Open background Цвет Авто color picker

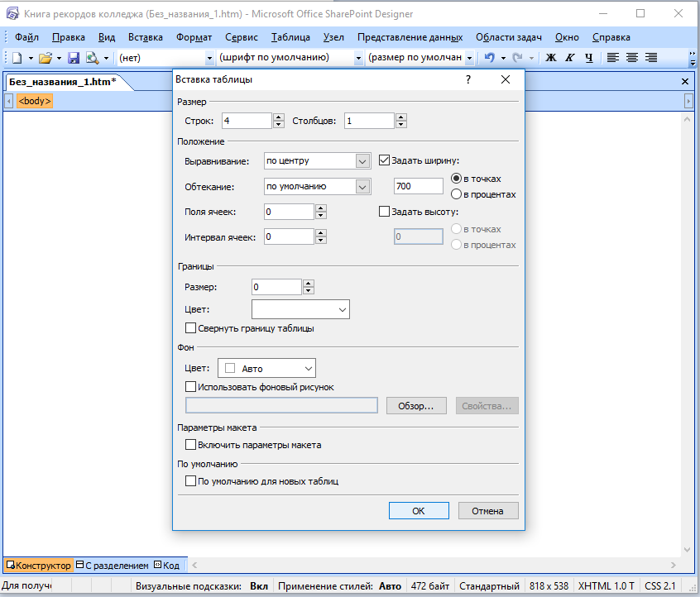(266, 368)
